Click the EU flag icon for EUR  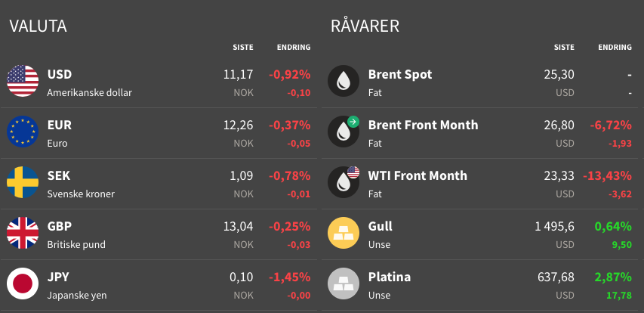click(23, 132)
